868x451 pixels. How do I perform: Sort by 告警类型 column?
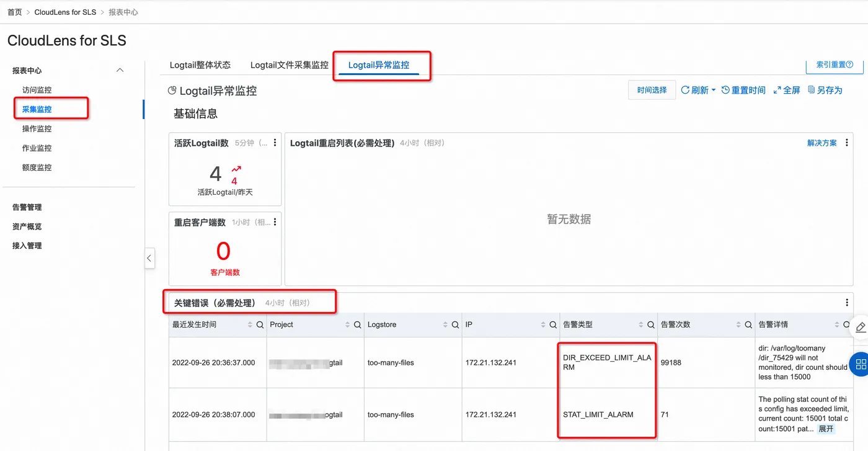click(x=640, y=324)
